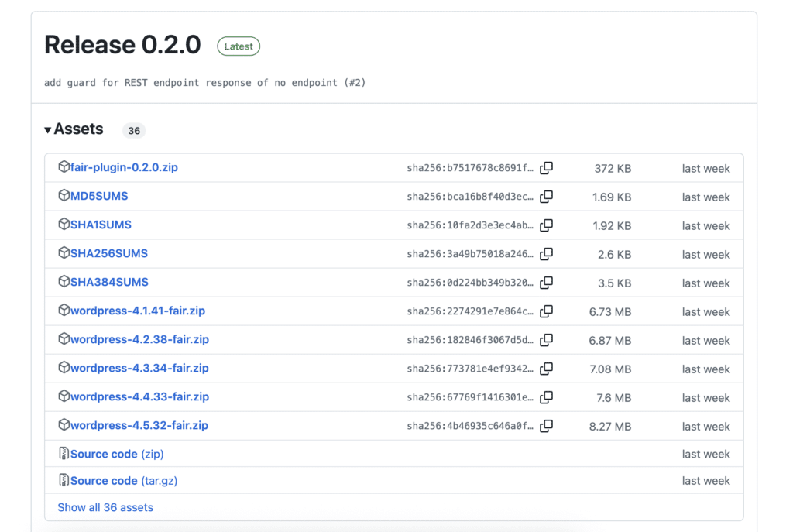The image size is (793, 532).
Task: Copy sha256 hash for SHA256SUMS
Action: coord(546,254)
